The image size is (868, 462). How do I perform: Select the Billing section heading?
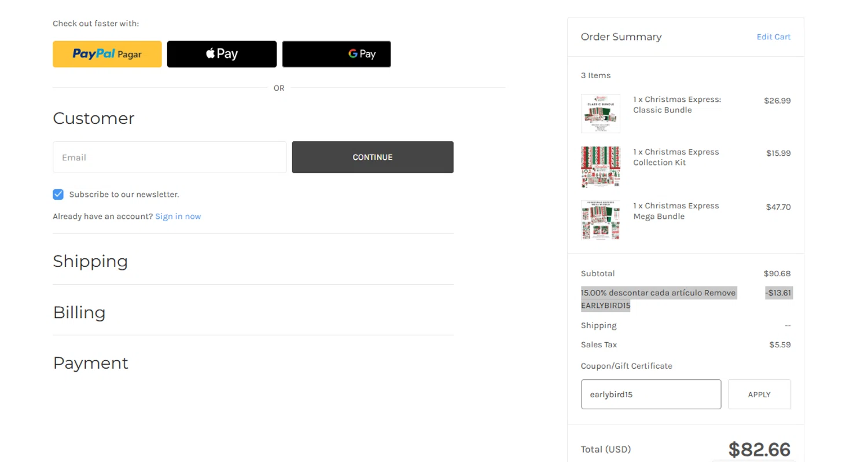pos(79,312)
